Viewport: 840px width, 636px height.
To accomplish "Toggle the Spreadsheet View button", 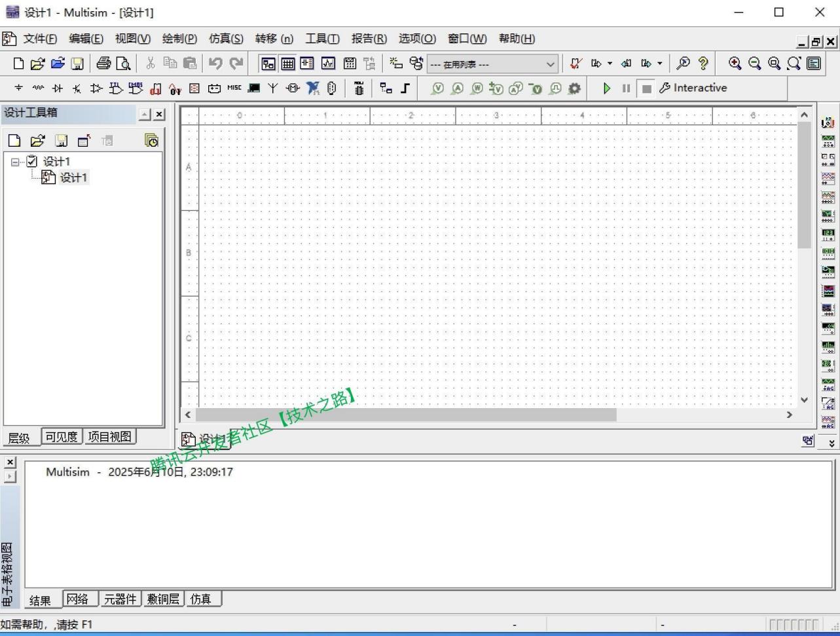I will (288, 64).
